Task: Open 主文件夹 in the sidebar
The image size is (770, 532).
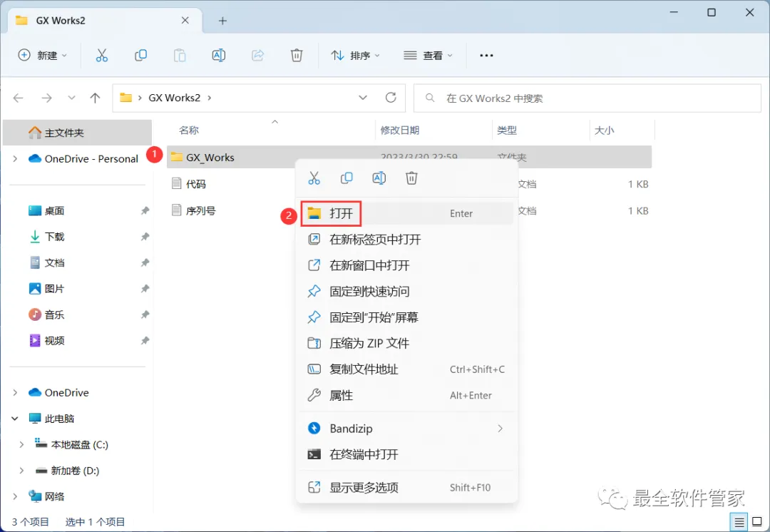Action: pos(78,133)
